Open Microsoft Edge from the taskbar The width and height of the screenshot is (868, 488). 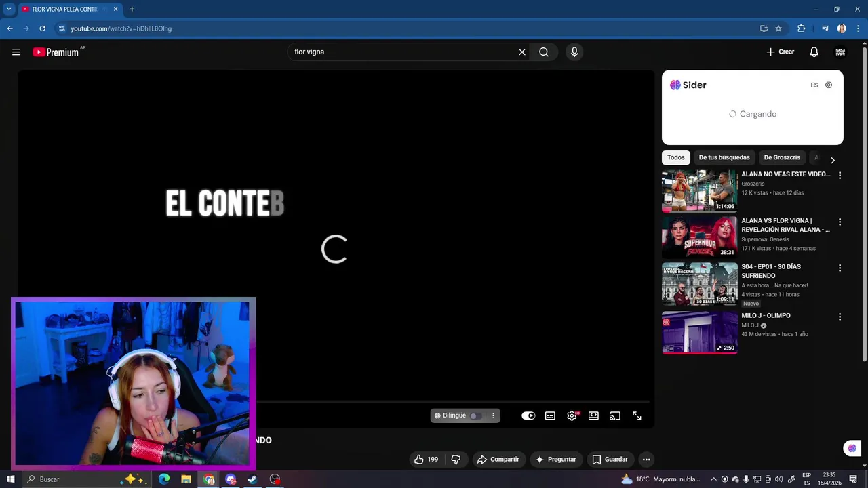point(164,479)
